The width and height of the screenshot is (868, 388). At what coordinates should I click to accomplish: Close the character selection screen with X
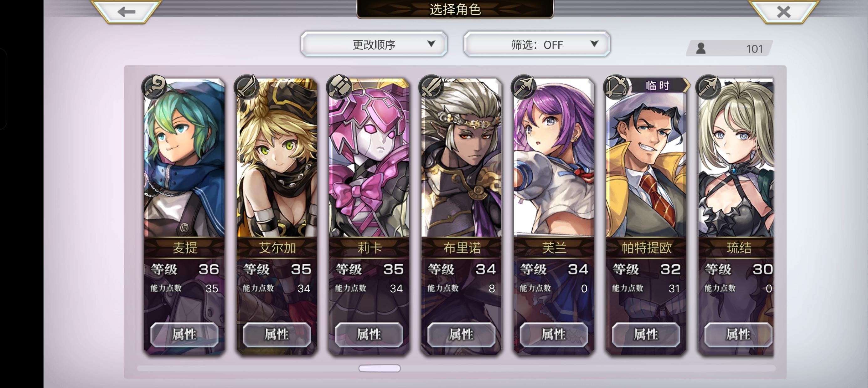coord(783,12)
